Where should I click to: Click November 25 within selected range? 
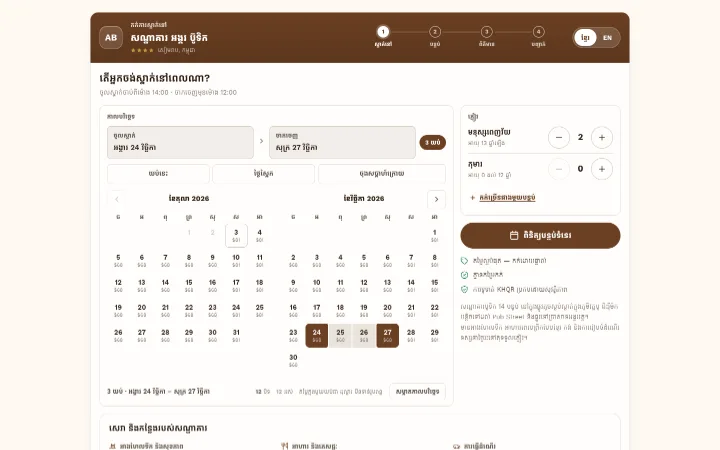click(340, 335)
